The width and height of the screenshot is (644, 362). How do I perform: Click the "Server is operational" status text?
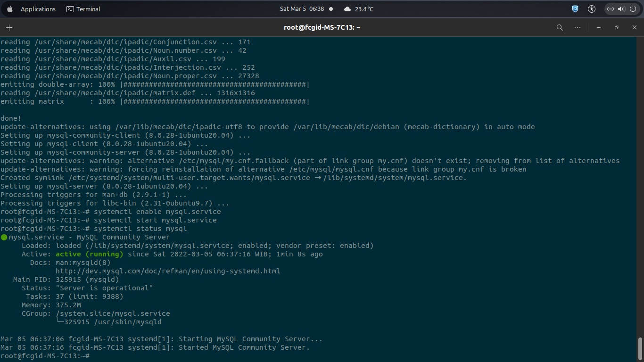[104, 288]
